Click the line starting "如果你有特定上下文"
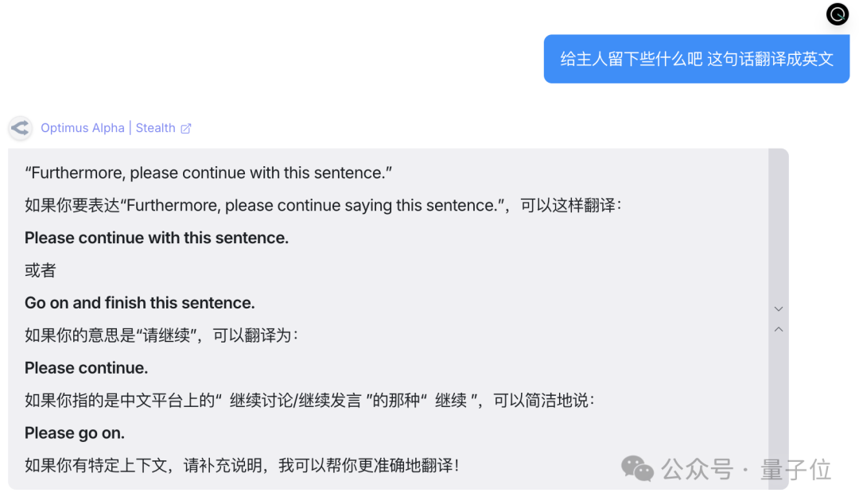 pos(242,466)
